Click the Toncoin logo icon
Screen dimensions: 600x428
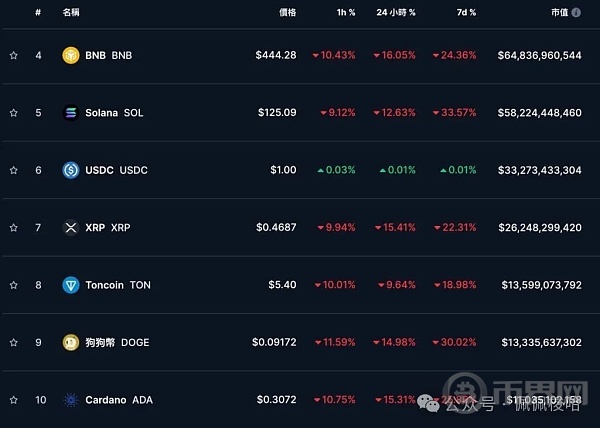[x=70, y=285]
